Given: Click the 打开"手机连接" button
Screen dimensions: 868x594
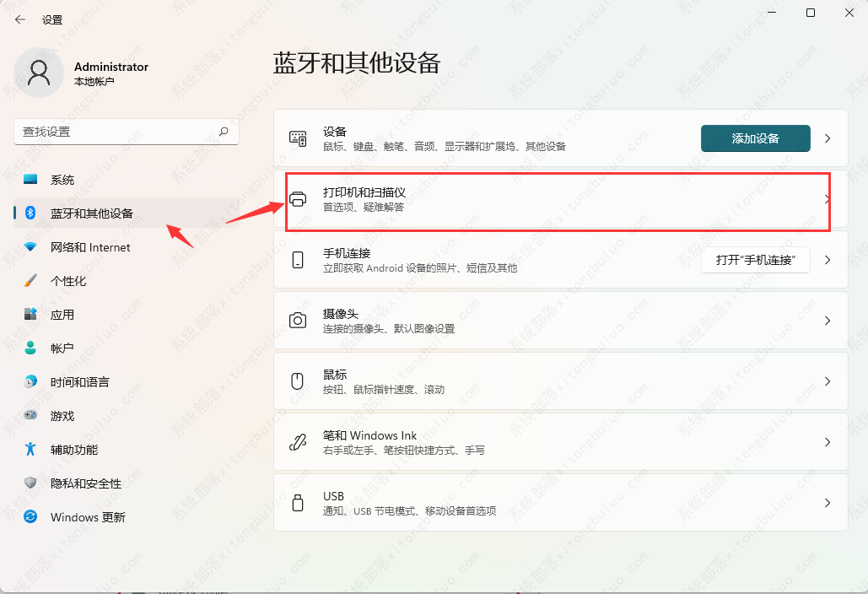Looking at the screenshot, I should [756, 260].
